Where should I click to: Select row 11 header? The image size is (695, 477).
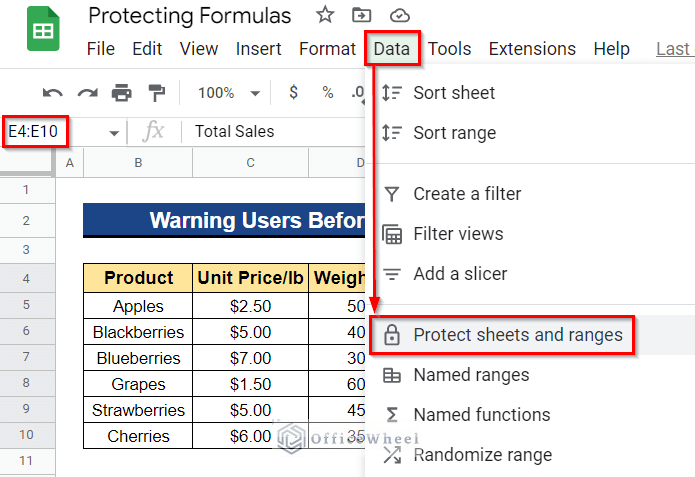[x=27, y=461]
